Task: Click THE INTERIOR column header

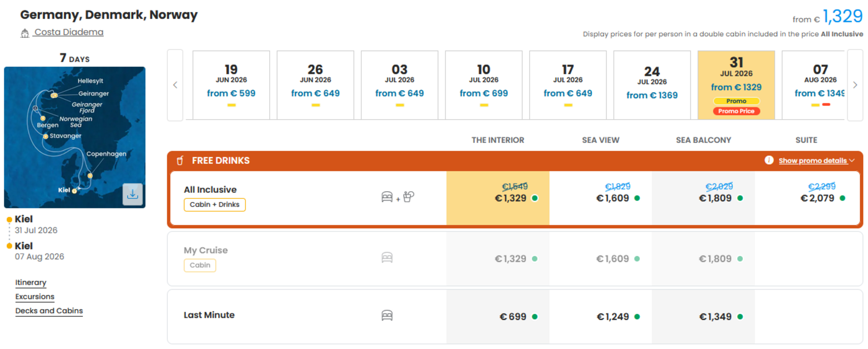Action: pos(498,140)
